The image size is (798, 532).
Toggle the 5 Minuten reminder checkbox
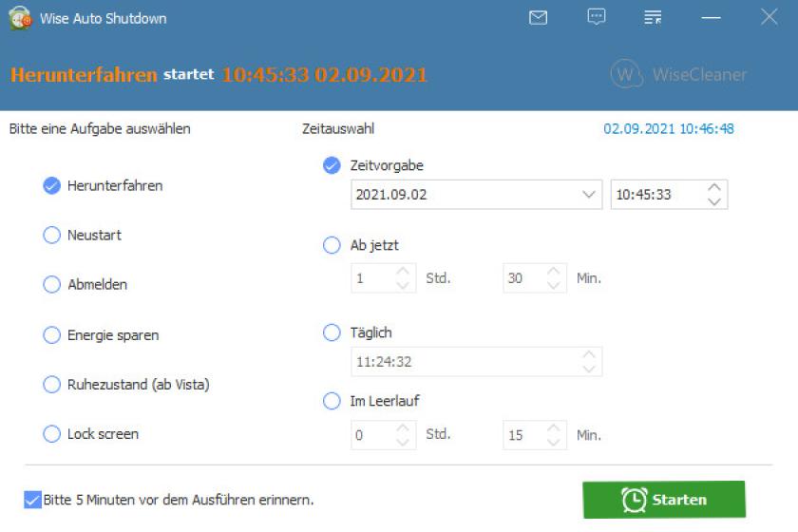pyautogui.click(x=32, y=500)
